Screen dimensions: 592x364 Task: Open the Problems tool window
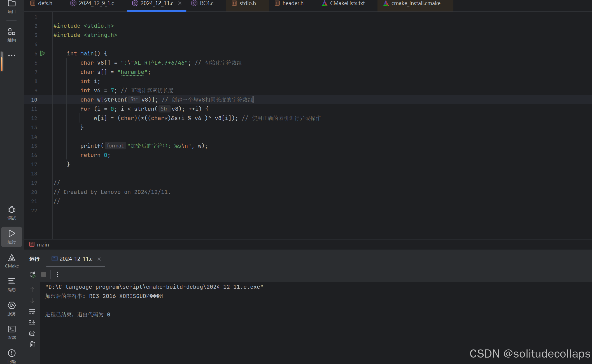[x=11, y=356]
